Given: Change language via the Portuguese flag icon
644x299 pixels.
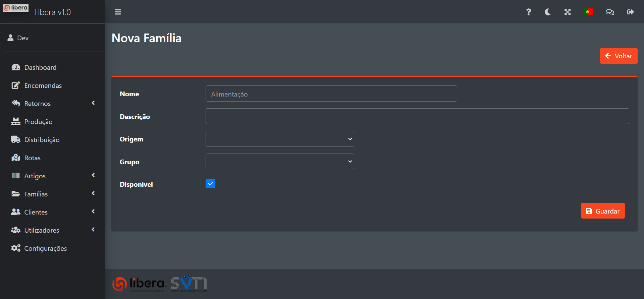Looking at the screenshot, I should (588, 12).
